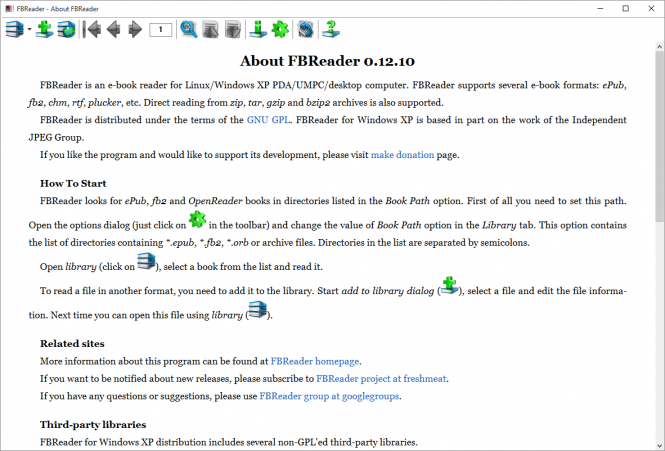Open the network library globe icon
The image size is (665, 451).
67,30
